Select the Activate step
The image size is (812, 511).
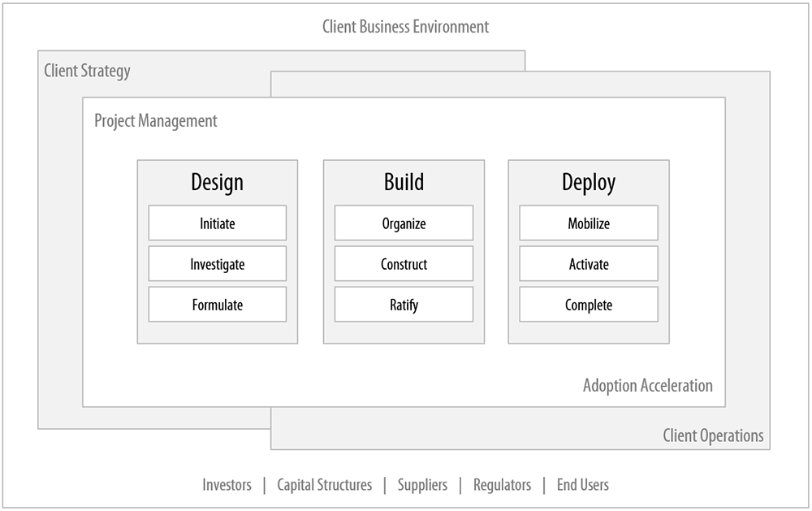(x=588, y=263)
